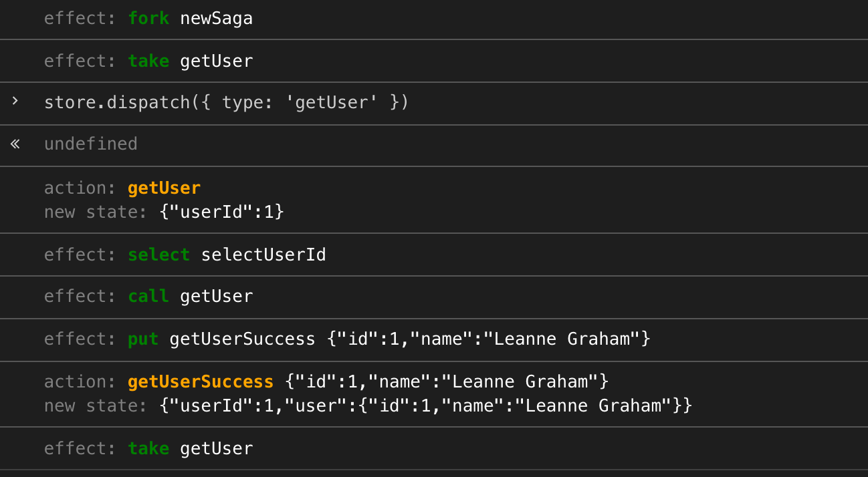Click the store.dispatch command line text
The image size is (868, 477).
(x=226, y=102)
